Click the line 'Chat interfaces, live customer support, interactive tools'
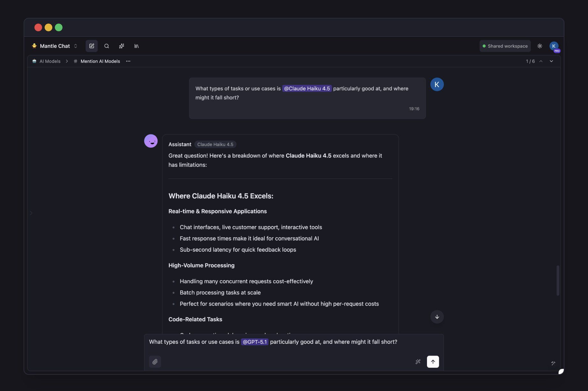The image size is (588, 391). [x=251, y=227]
